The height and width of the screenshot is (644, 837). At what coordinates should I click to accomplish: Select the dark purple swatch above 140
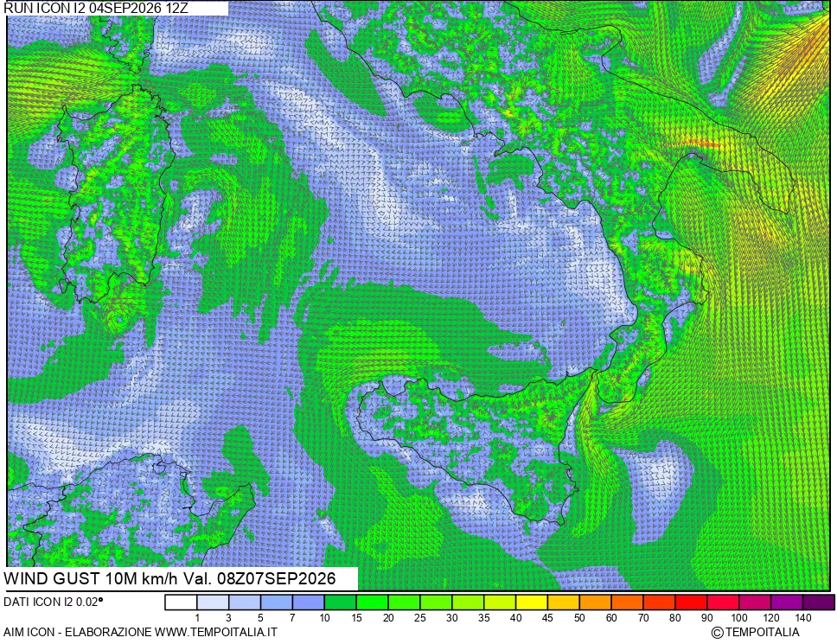pos(818,603)
